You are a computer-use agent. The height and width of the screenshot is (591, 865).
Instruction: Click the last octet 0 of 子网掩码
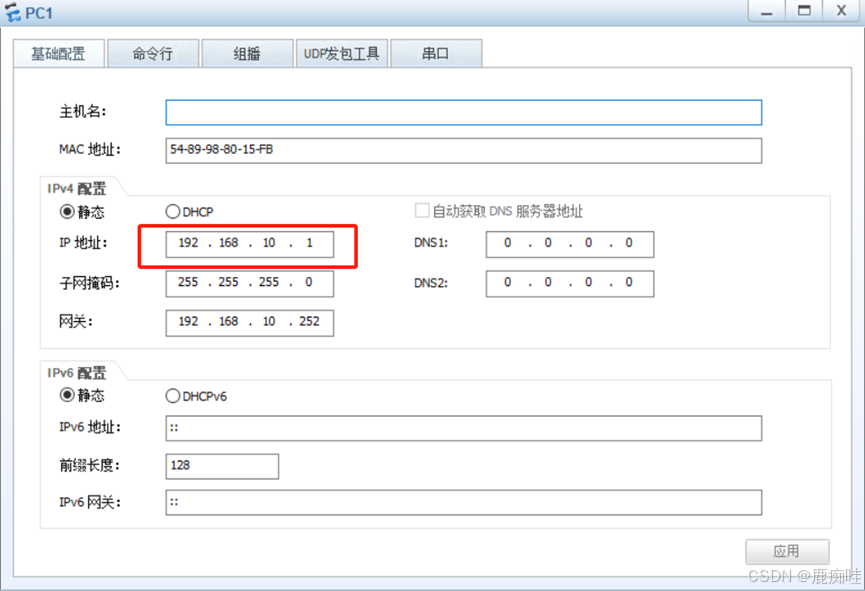[x=309, y=282]
